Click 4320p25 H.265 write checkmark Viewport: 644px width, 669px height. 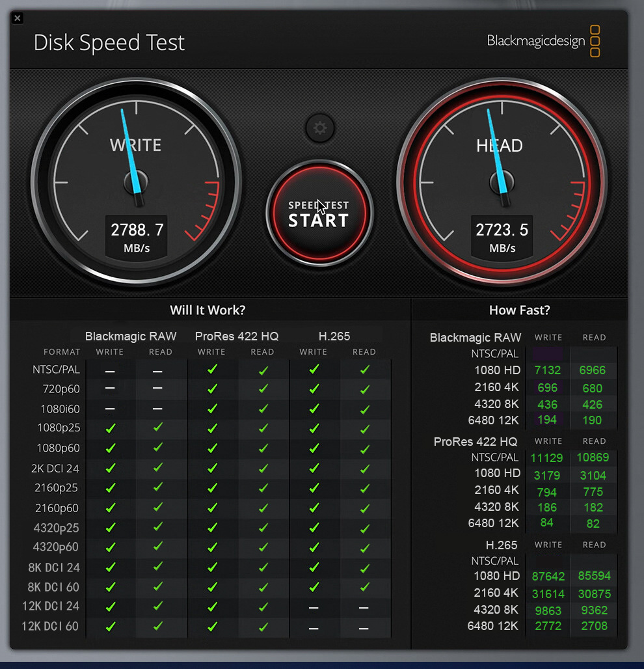pyautogui.click(x=314, y=528)
